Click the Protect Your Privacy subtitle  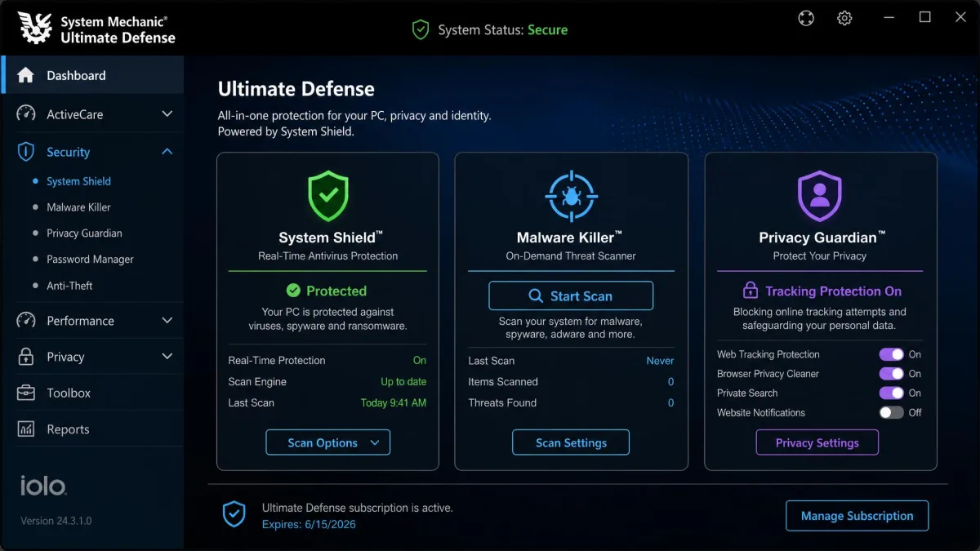(x=820, y=256)
